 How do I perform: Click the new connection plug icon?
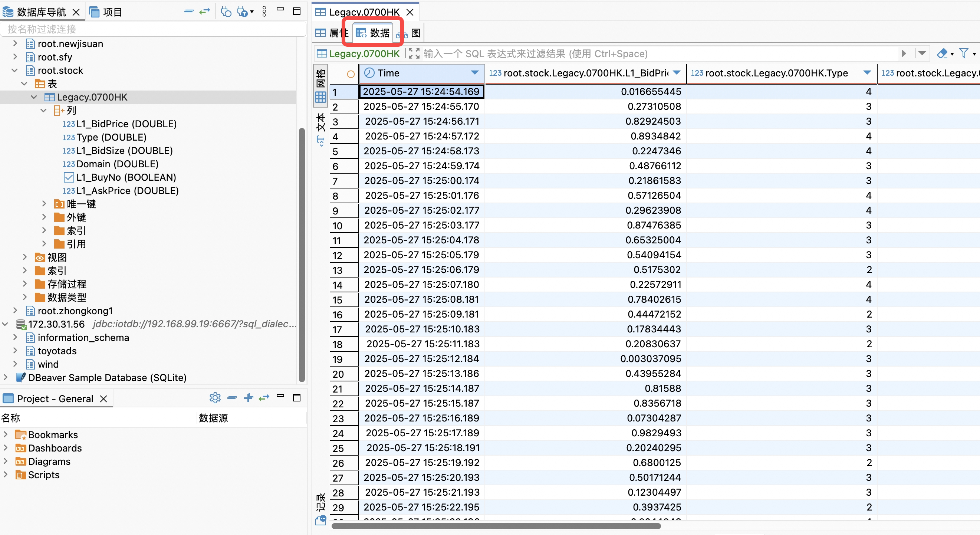click(x=226, y=12)
